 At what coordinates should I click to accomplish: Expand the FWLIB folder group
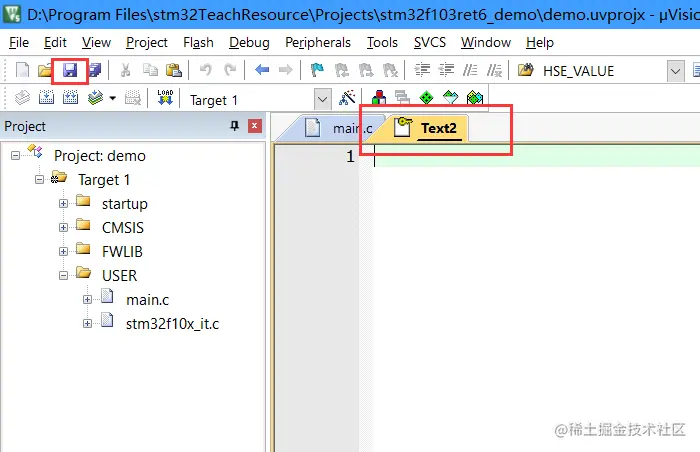(x=63, y=251)
